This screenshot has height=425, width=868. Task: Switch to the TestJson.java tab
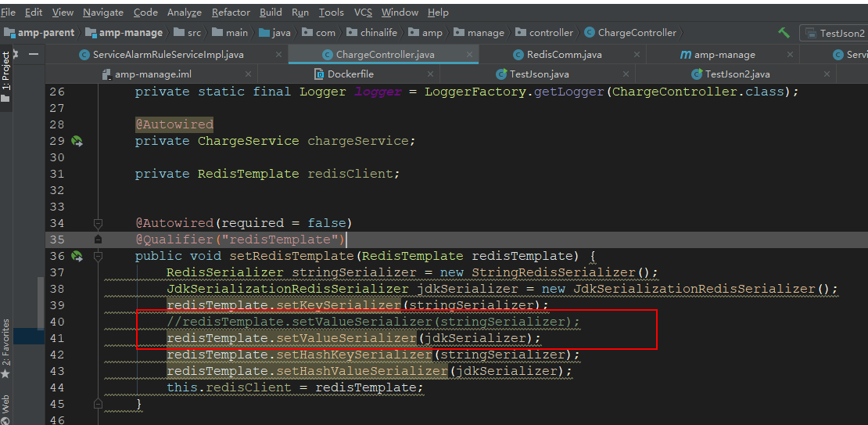(x=533, y=74)
